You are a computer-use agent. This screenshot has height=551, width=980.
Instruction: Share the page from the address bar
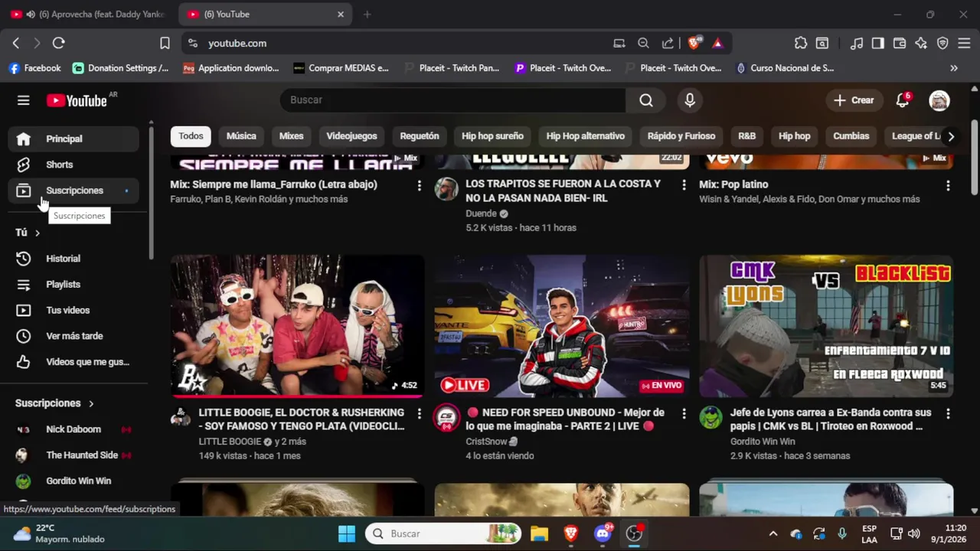668,44
